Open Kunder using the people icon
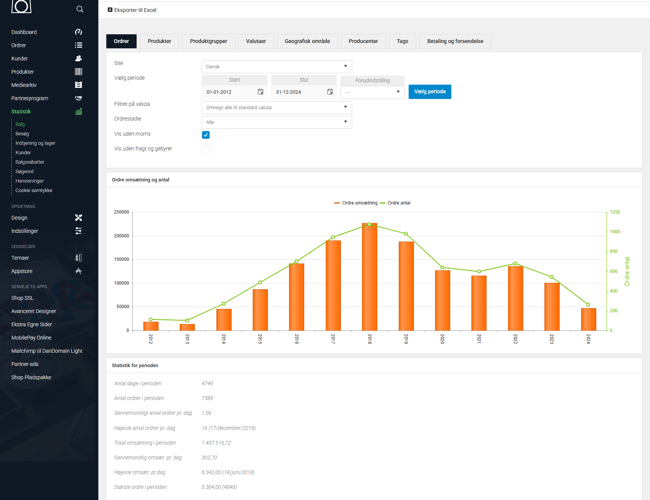The image size is (650, 500). click(78, 59)
